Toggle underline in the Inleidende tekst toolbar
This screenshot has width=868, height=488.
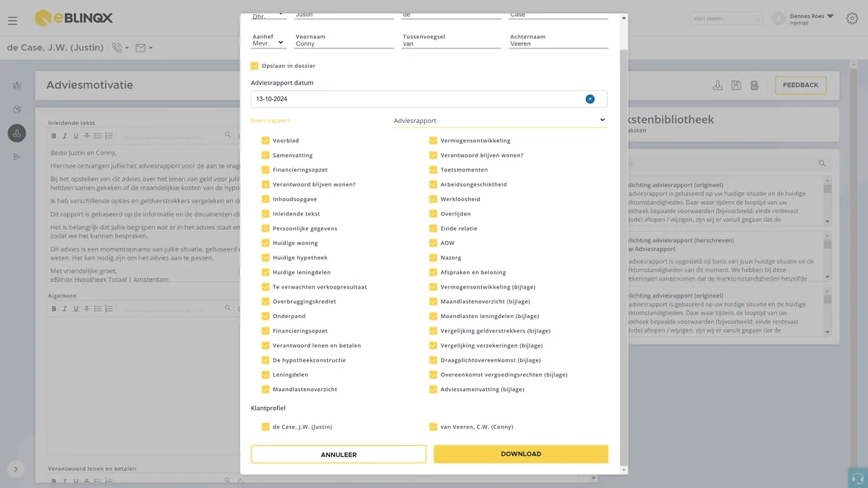pyautogui.click(x=76, y=136)
